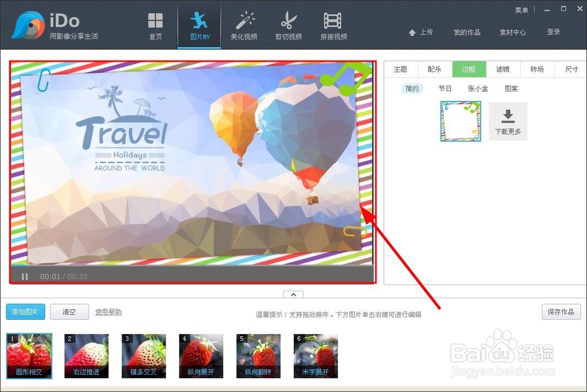Click the 保存作品 button
The image size is (587, 392).
(561, 312)
